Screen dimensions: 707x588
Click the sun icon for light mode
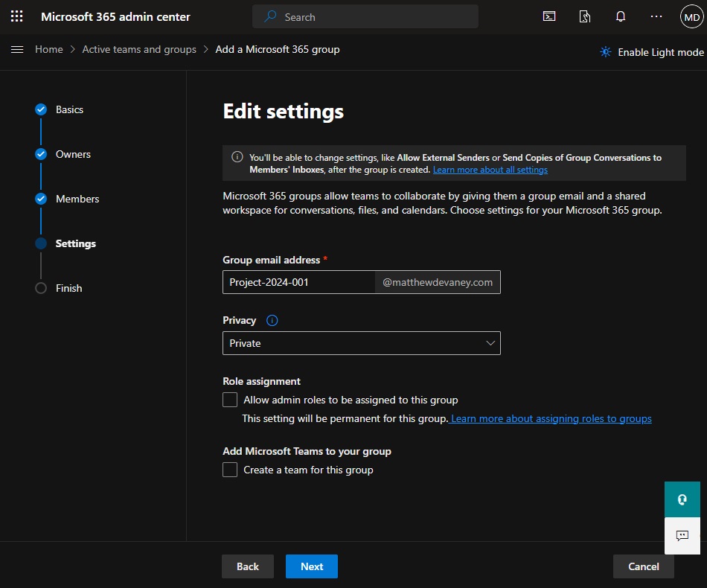coord(606,52)
